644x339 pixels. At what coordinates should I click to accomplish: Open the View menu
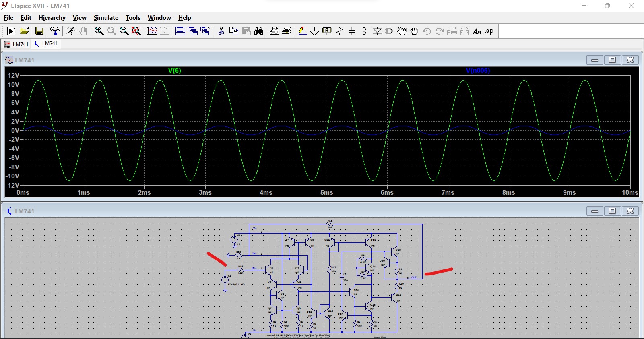79,18
